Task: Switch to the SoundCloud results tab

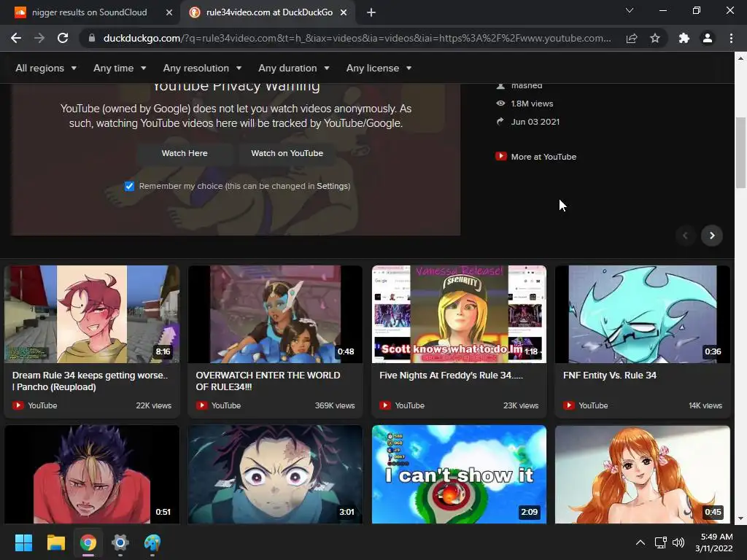Action: pos(90,12)
